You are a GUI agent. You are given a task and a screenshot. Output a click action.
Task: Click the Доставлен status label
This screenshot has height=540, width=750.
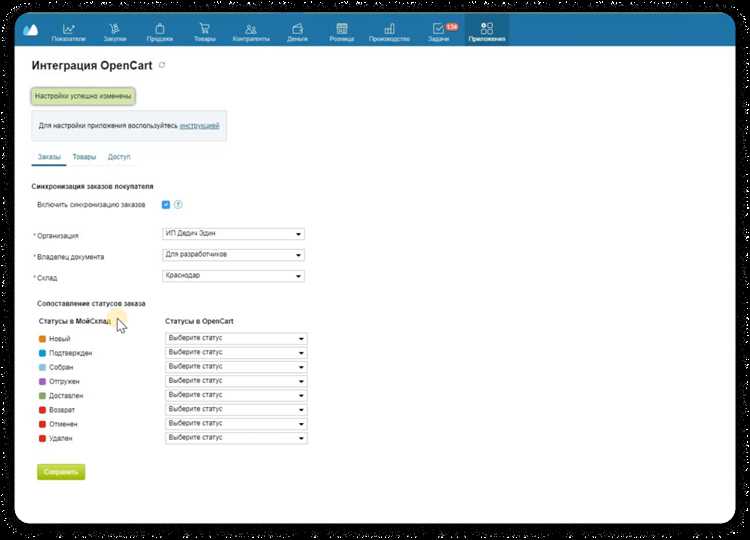coord(66,396)
